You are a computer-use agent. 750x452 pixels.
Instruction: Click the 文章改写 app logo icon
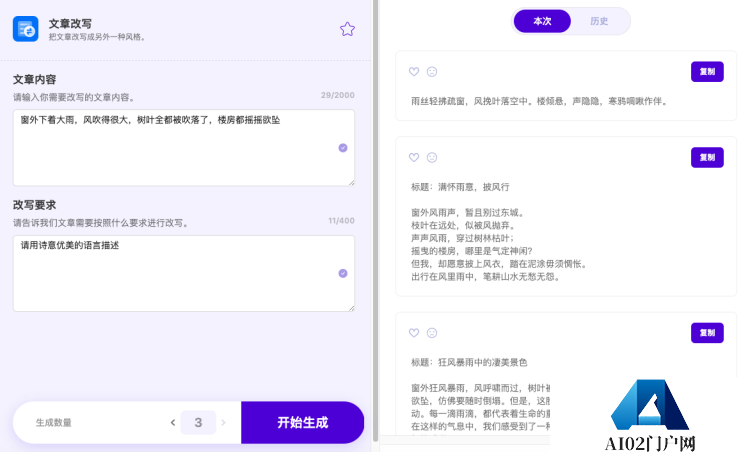click(x=25, y=29)
